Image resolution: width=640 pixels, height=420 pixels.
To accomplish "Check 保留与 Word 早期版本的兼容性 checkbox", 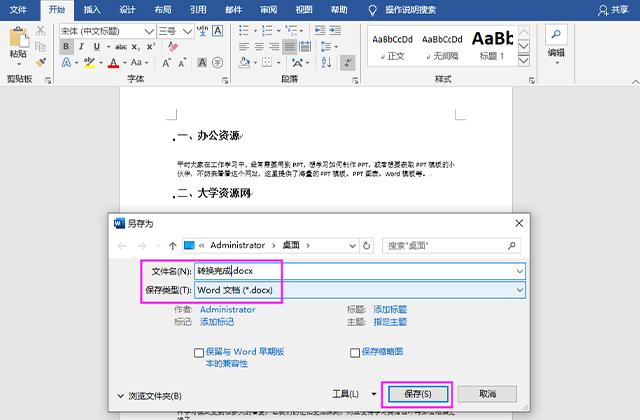I will (199, 353).
